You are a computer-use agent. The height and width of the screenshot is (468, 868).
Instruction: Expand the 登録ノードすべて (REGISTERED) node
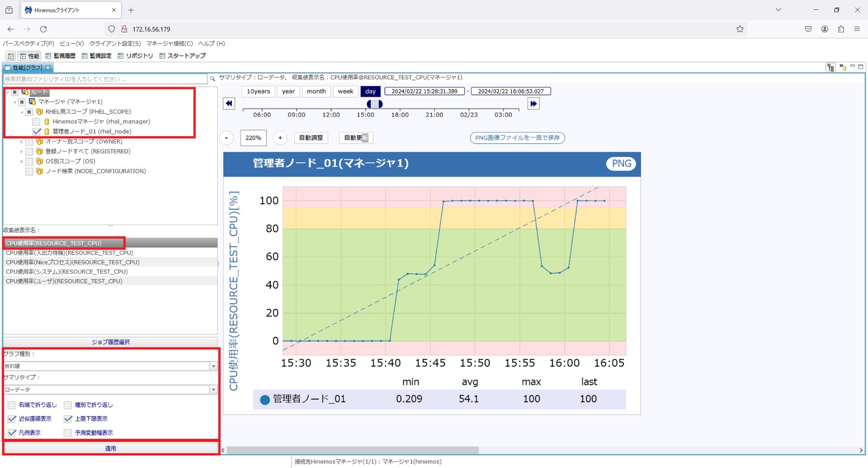(21, 151)
